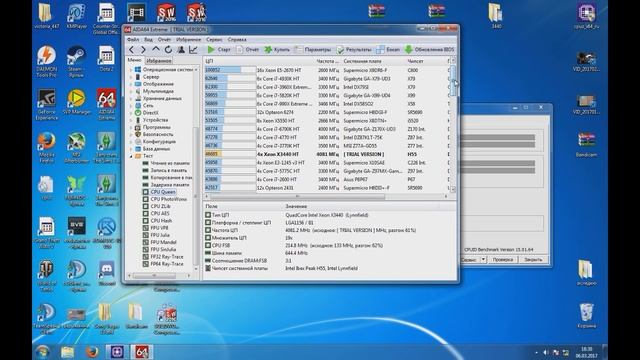
Task: Select the CPU ZLib test
Action: pos(160,207)
